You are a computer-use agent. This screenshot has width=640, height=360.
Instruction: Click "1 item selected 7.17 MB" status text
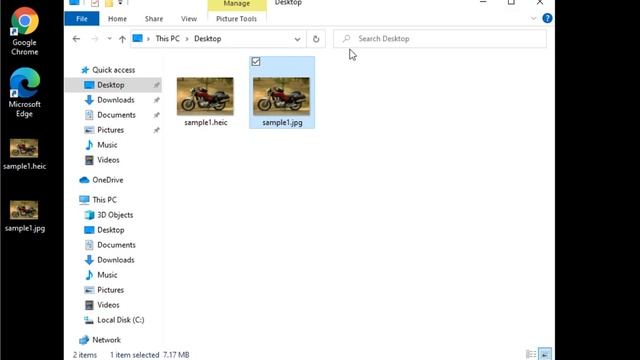click(150, 355)
